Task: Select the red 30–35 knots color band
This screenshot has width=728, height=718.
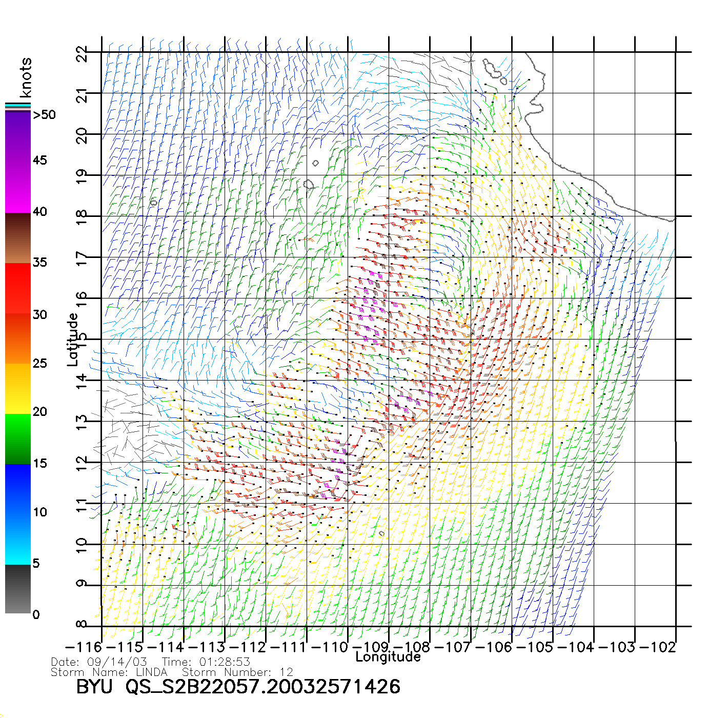Action: pos(18,288)
